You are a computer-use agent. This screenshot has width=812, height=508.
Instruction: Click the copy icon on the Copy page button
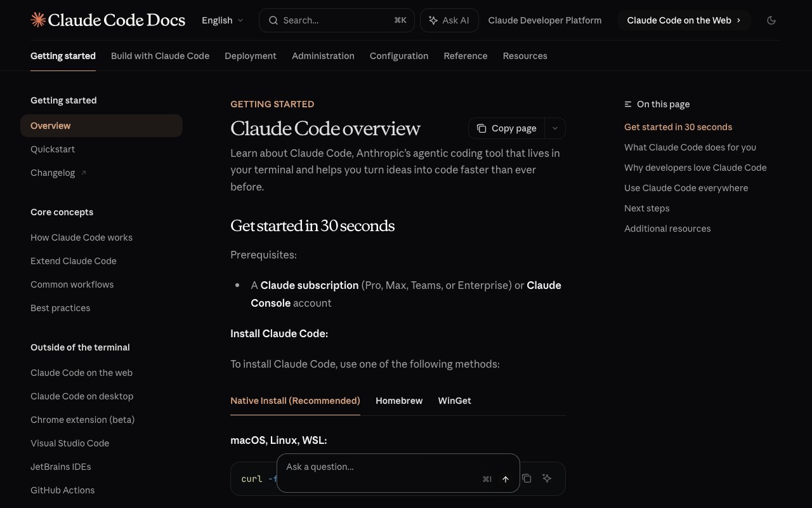(482, 128)
